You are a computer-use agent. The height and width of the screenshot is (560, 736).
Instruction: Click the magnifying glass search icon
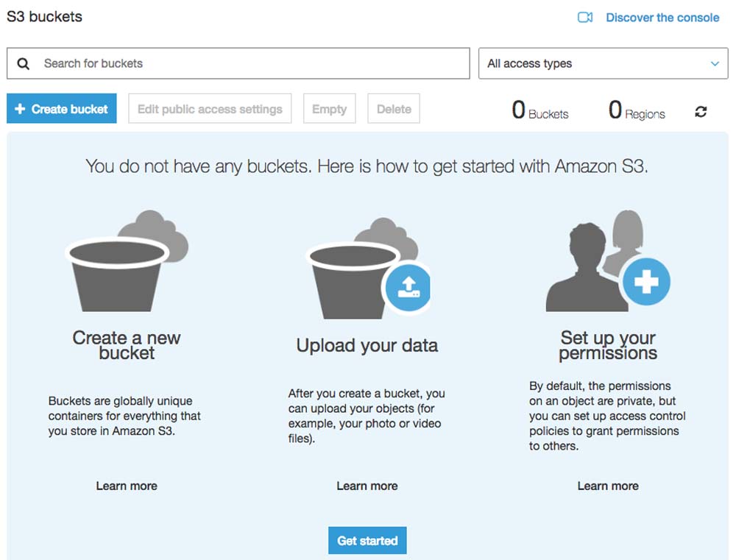[x=23, y=63]
